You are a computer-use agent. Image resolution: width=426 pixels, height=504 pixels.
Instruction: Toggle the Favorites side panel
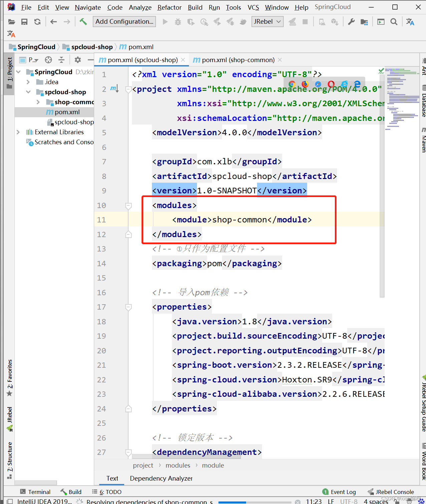point(9,378)
